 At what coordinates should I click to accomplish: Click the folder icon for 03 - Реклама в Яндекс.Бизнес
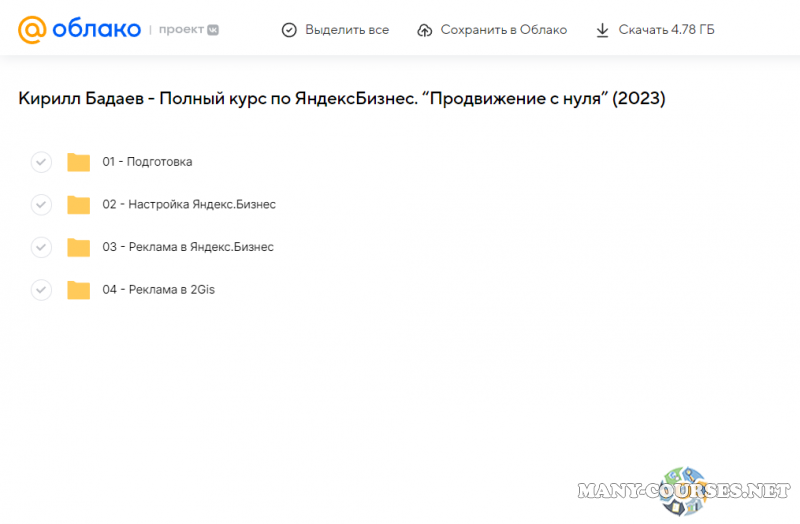coord(79,247)
